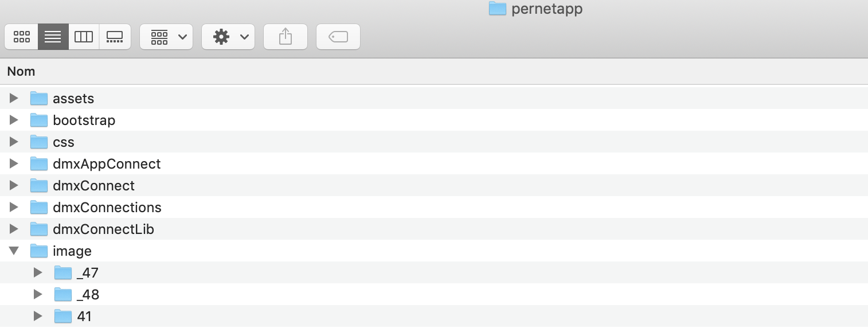Expand the 41 subfolder

[38, 316]
